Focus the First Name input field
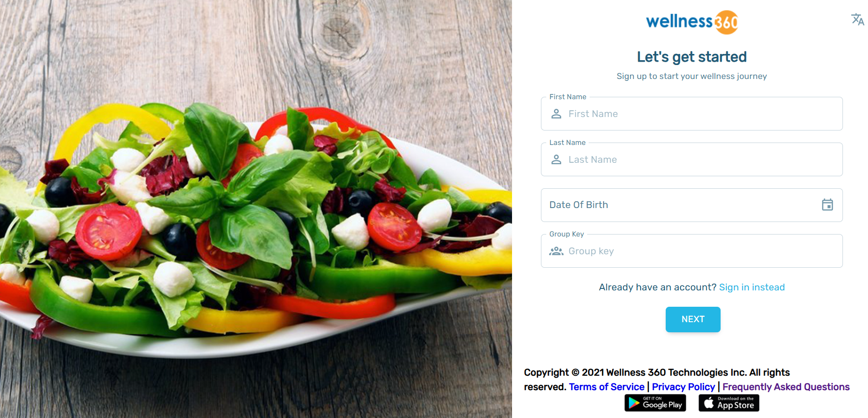 tap(692, 114)
